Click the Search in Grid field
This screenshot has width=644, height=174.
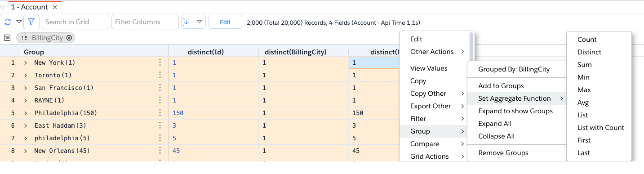tap(76, 22)
